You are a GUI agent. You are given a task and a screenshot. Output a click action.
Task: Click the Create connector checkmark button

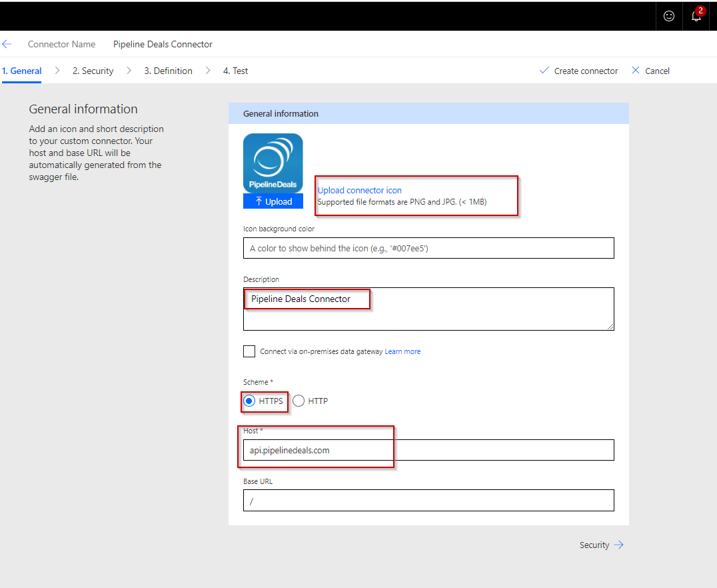click(x=578, y=71)
